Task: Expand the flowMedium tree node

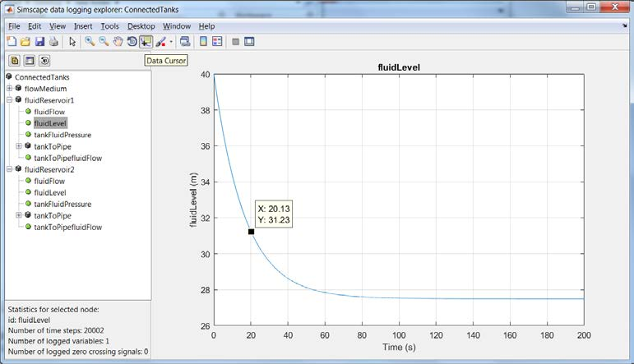Action: point(9,89)
